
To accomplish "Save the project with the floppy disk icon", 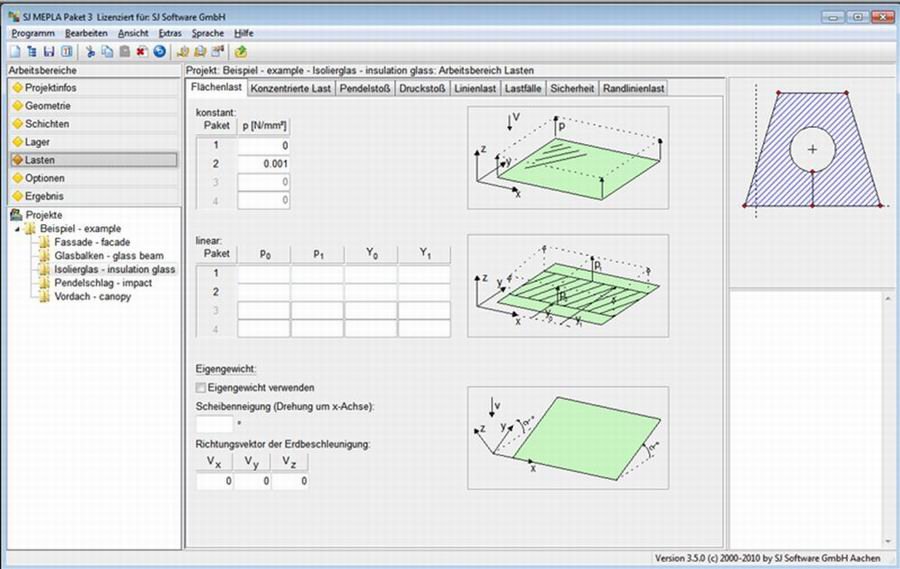I will click(x=49, y=52).
